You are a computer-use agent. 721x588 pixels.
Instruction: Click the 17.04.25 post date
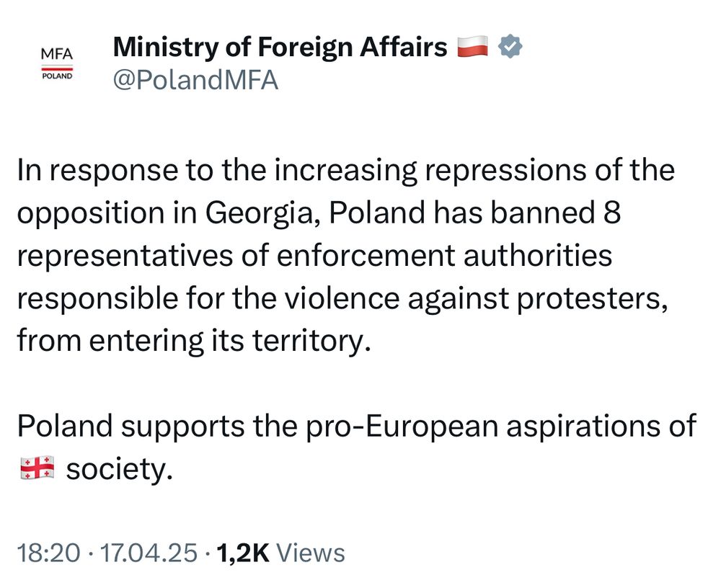149,552
